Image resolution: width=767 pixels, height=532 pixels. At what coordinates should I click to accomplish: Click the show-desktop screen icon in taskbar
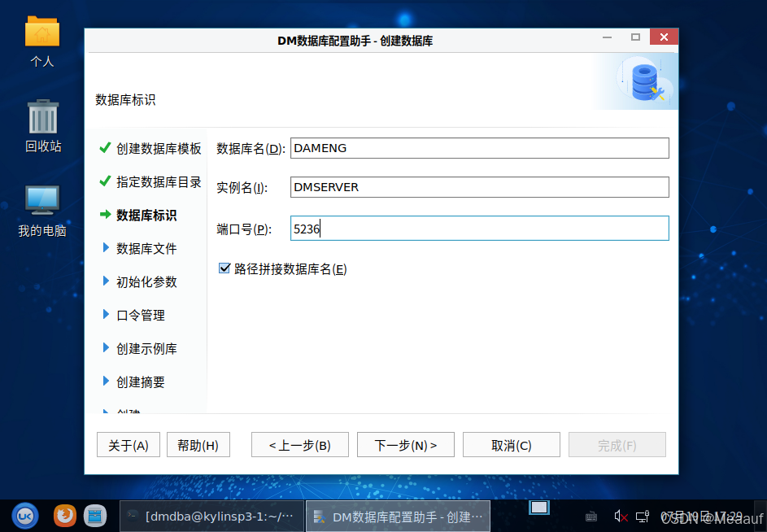539,508
